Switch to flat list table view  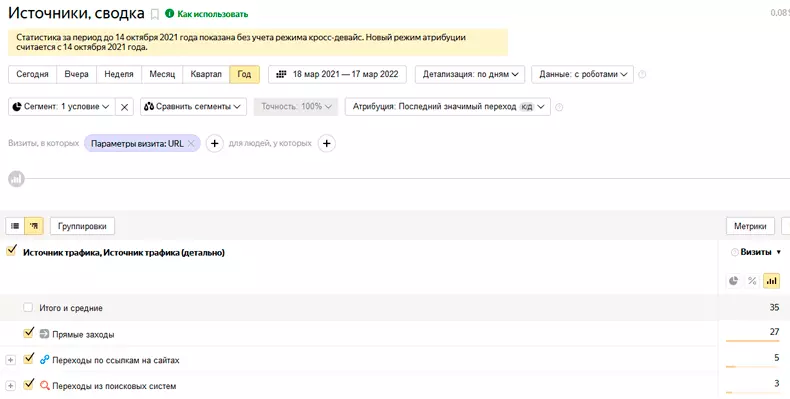(x=15, y=226)
